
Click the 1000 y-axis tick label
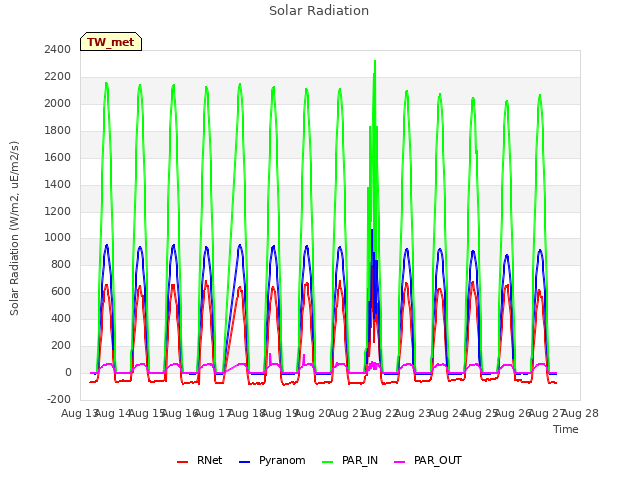click(58, 238)
